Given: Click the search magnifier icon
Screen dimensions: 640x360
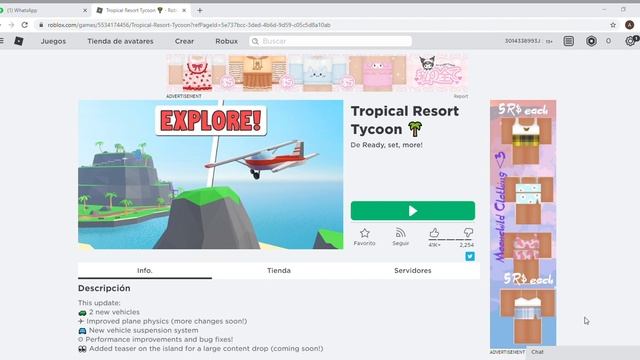Looking at the screenshot, I should [256, 41].
